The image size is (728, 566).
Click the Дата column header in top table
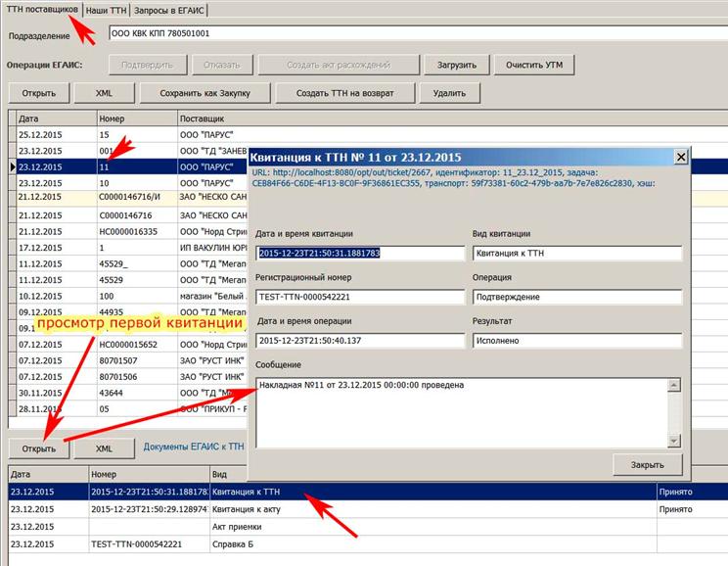(x=57, y=118)
